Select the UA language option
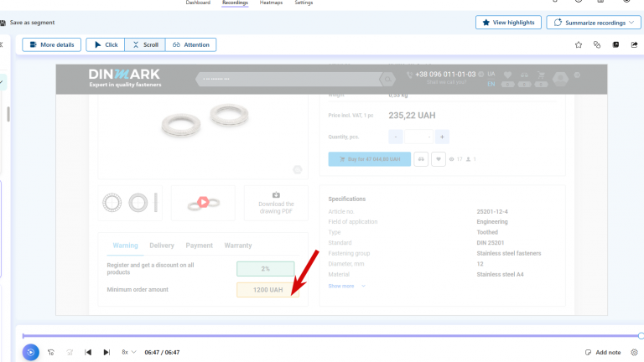Viewport: 644px width, 362px height. [491, 75]
